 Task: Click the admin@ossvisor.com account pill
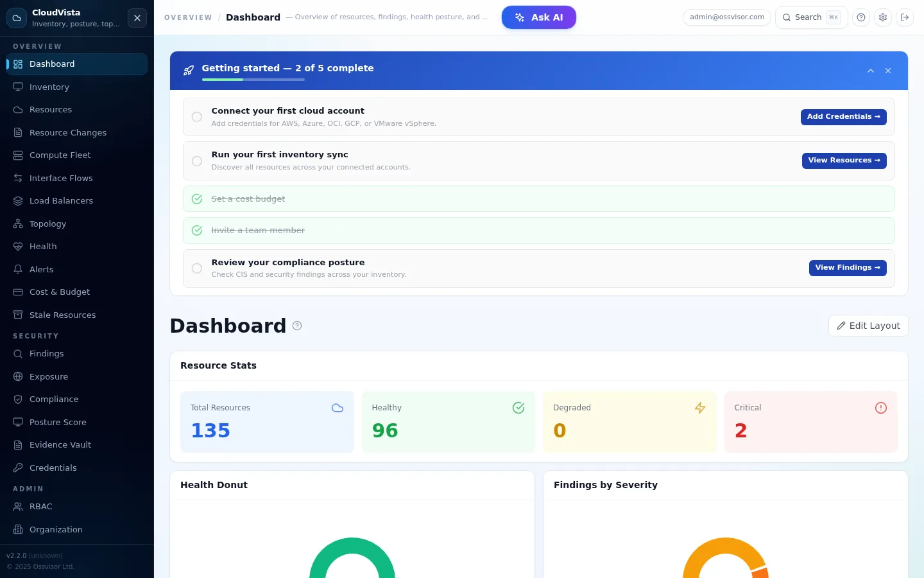click(727, 17)
